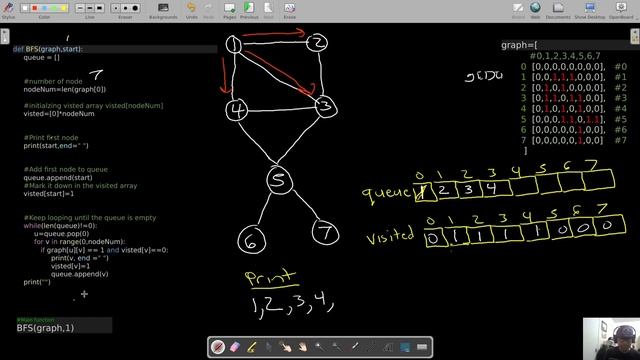Image resolution: width=640 pixels, height=360 pixels.
Task: Choose the thick line width
Action: point(99,8)
